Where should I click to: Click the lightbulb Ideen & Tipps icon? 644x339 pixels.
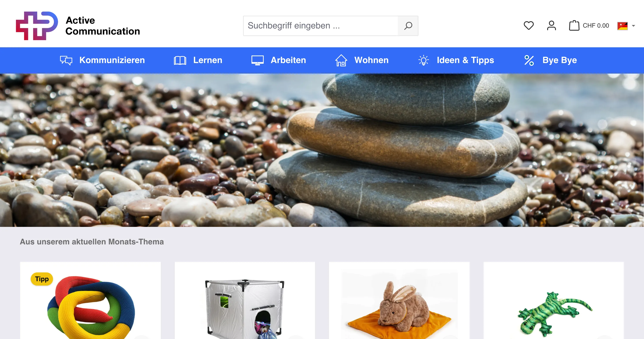(423, 60)
